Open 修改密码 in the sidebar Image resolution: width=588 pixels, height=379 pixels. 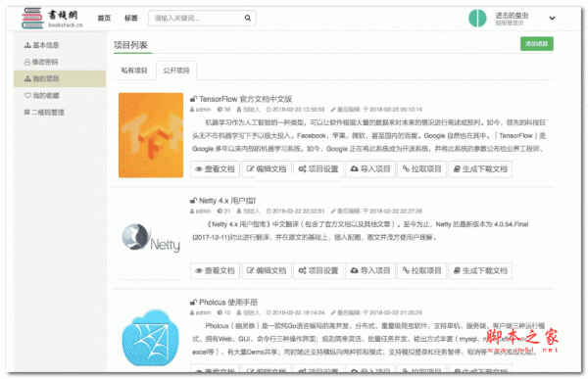pos(41,62)
